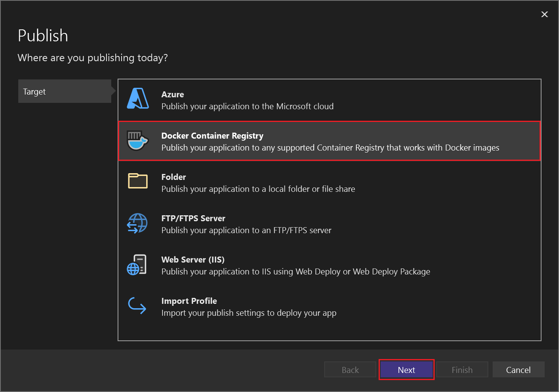Screen dimensions: 559x392
Task: Click the Azure logo icon
Action: (x=137, y=99)
